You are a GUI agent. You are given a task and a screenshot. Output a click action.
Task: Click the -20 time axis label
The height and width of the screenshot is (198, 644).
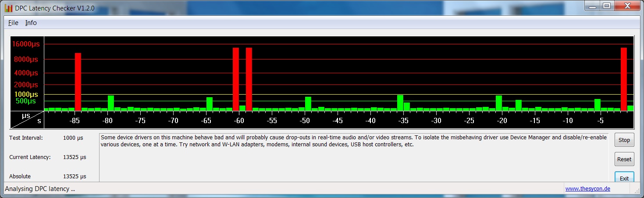502,120
